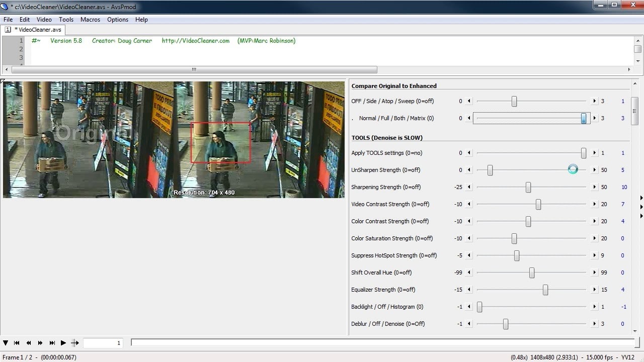The width and height of the screenshot is (644, 362).
Task: Click right arrow of Normal / Full / Both / Matrix slider
Action: tap(594, 118)
